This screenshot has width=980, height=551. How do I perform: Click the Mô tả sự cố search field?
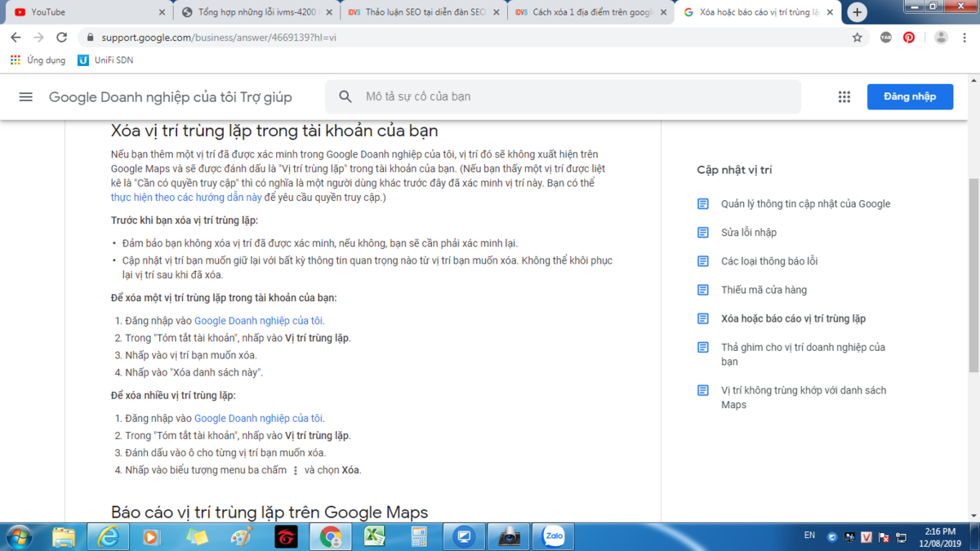[572, 96]
